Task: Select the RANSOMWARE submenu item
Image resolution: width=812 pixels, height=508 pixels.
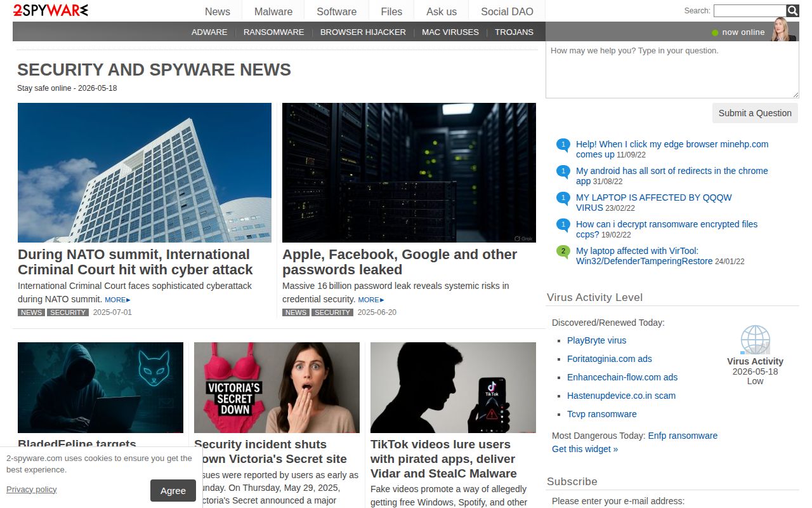Action: 273,32
